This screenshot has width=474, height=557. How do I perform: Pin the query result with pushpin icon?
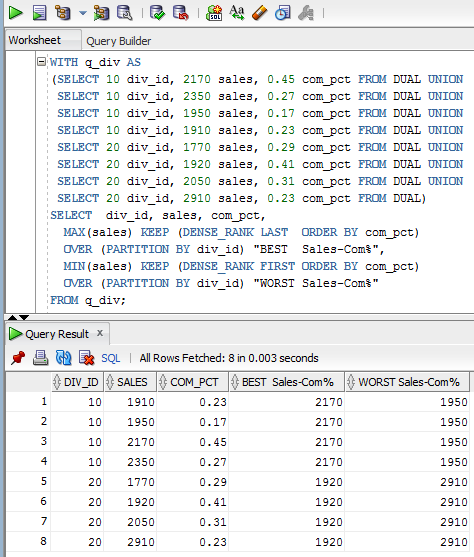point(18,358)
